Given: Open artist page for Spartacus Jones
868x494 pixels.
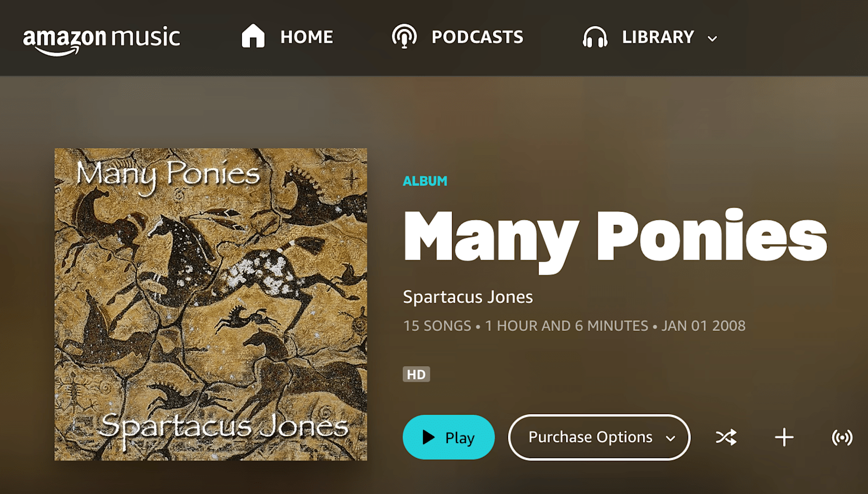Looking at the screenshot, I should tap(468, 297).
